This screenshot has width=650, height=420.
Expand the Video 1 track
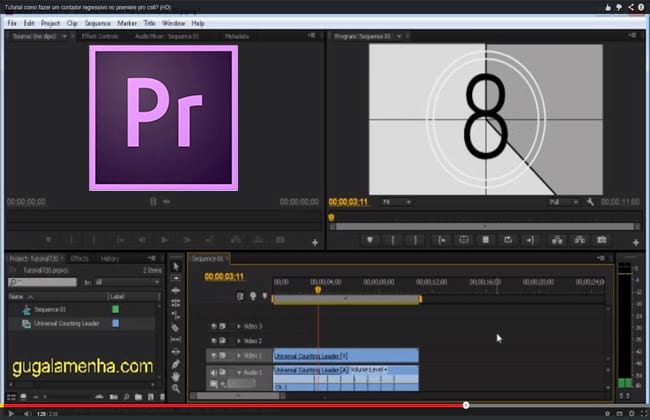[239, 356]
